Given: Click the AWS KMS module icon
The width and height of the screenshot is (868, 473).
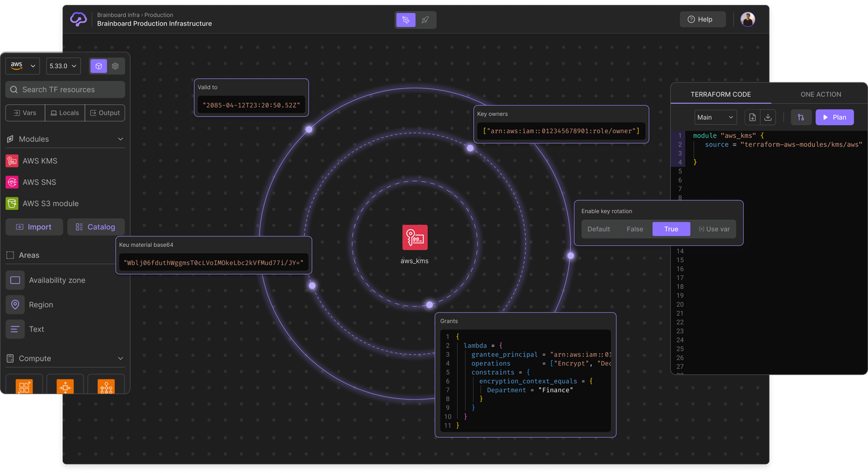Looking at the screenshot, I should click(12, 161).
